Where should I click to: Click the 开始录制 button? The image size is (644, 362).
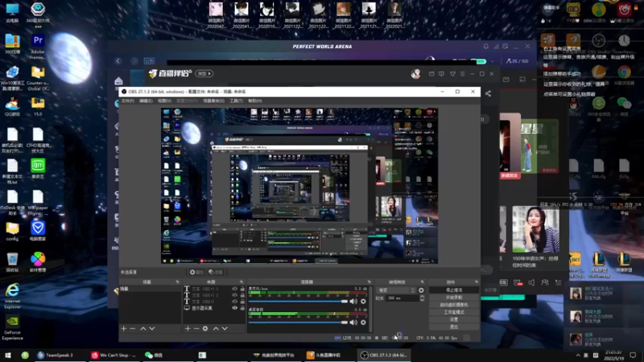(x=454, y=298)
